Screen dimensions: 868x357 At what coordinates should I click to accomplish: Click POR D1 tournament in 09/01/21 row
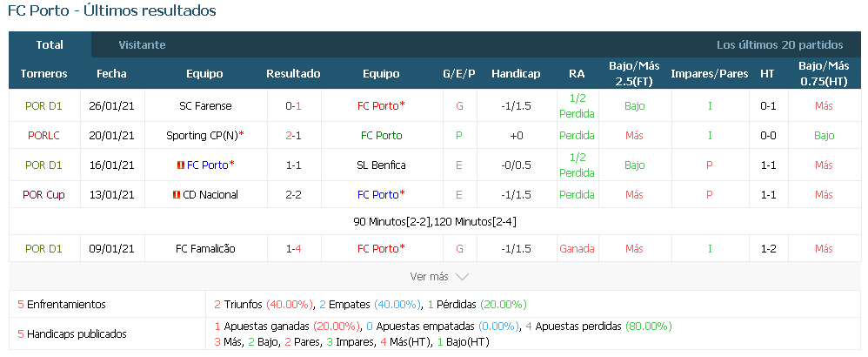tap(43, 249)
